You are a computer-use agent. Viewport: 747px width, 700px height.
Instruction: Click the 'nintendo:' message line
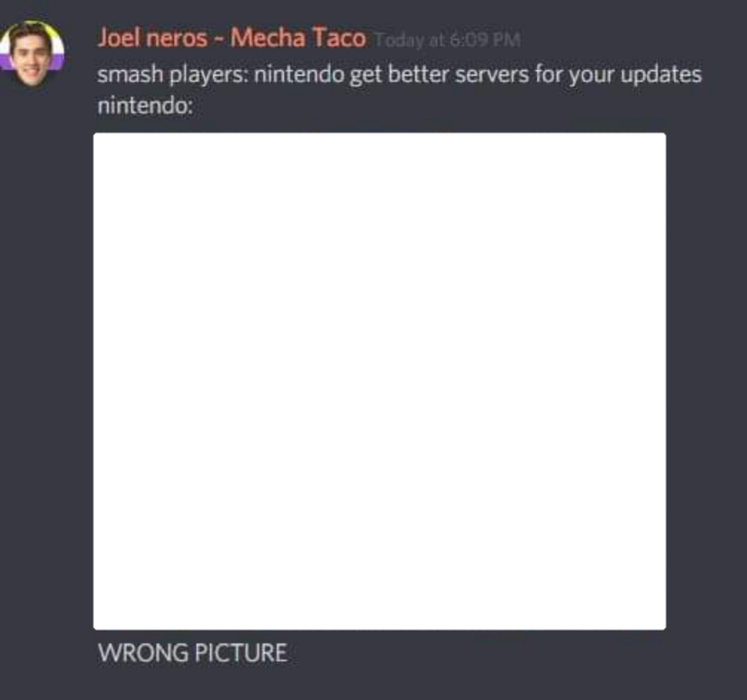point(145,105)
